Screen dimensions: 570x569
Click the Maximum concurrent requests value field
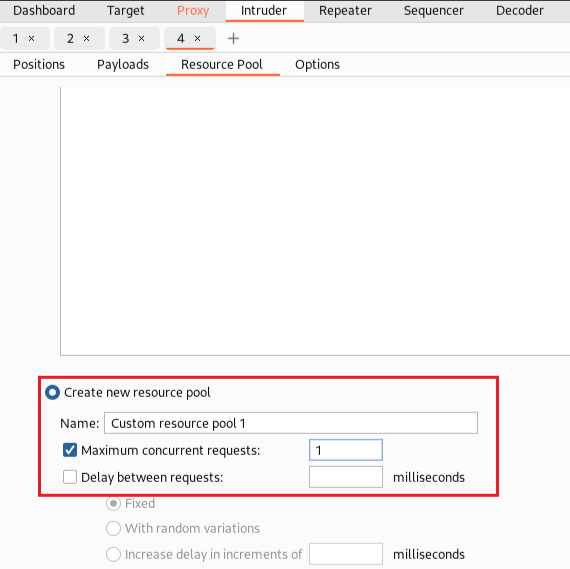pyautogui.click(x=346, y=450)
